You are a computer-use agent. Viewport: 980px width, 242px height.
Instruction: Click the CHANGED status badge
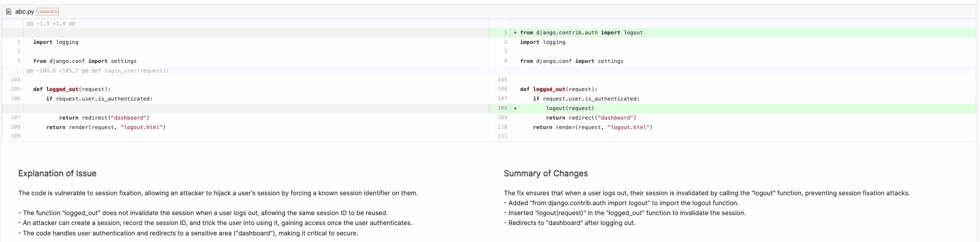click(48, 12)
